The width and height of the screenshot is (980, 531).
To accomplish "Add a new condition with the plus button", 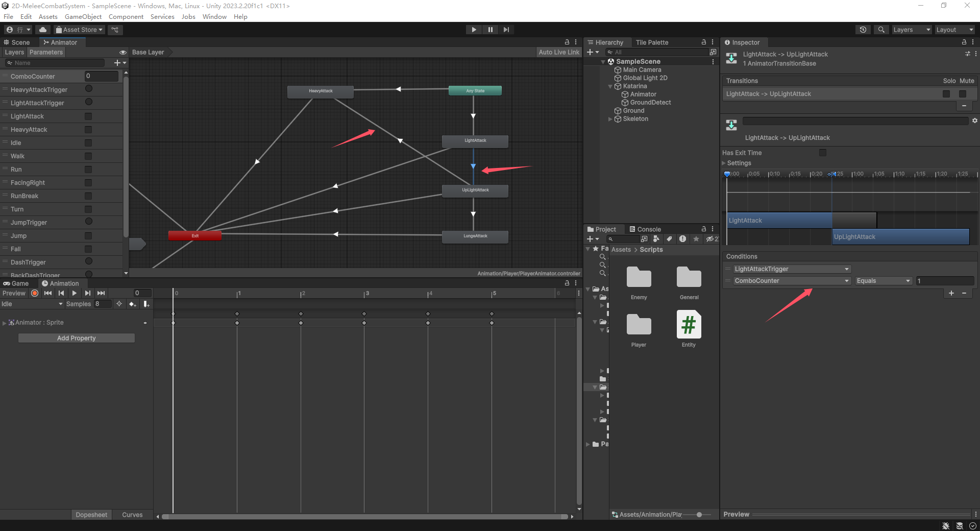I will [951, 293].
